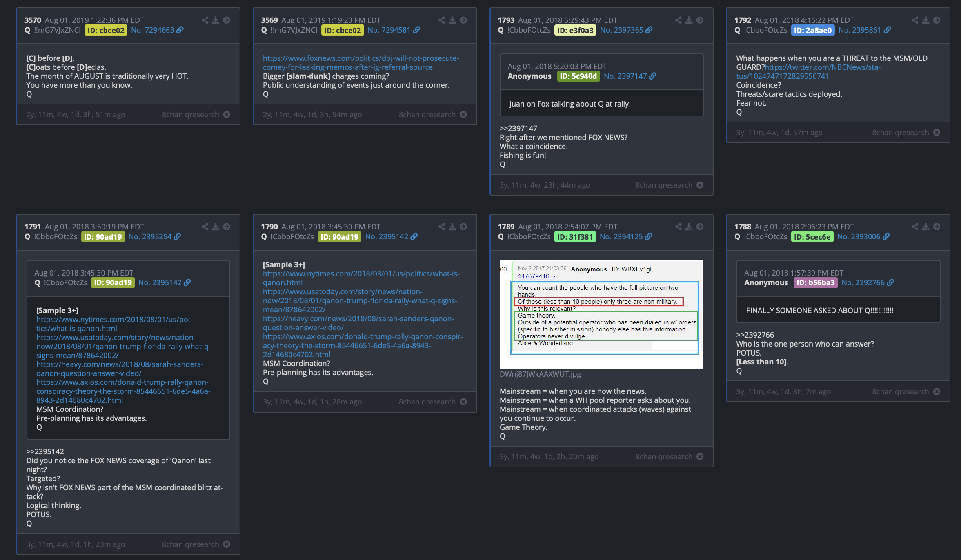Click reply reference >>2397147

click(518, 129)
